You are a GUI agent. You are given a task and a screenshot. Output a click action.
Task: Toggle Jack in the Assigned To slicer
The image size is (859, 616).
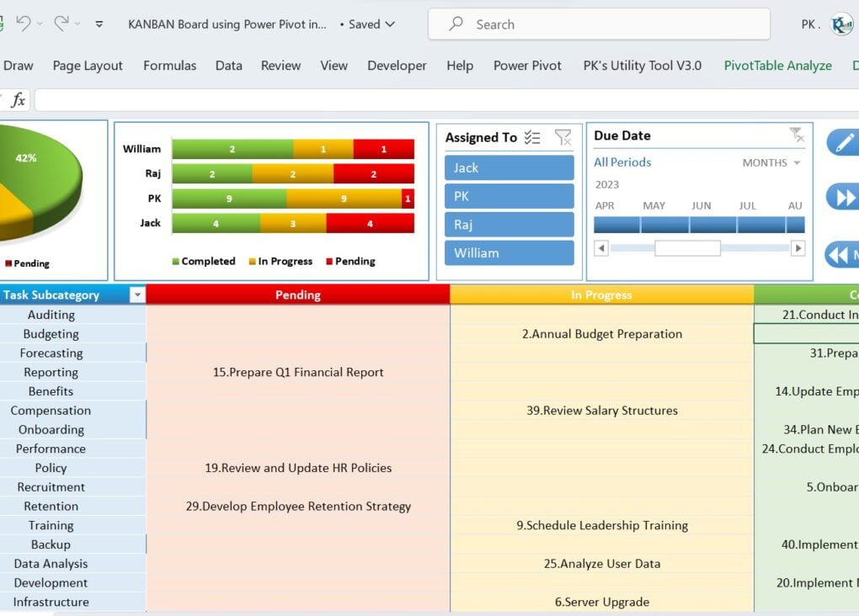509,167
